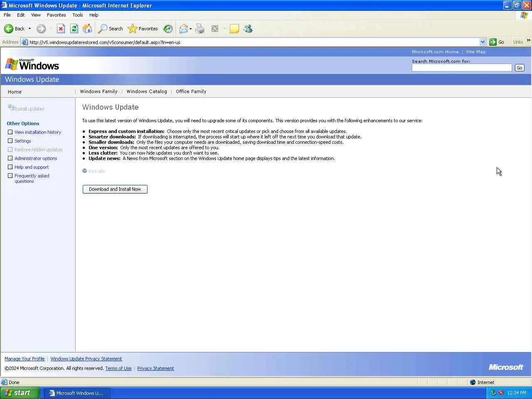Open the Messenger people icon
Screen dimensions: 532x399
pos(248,29)
